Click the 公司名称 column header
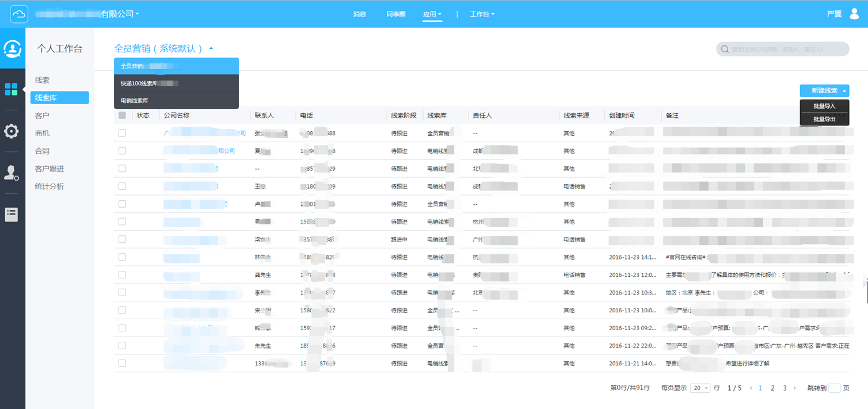 point(177,116)
